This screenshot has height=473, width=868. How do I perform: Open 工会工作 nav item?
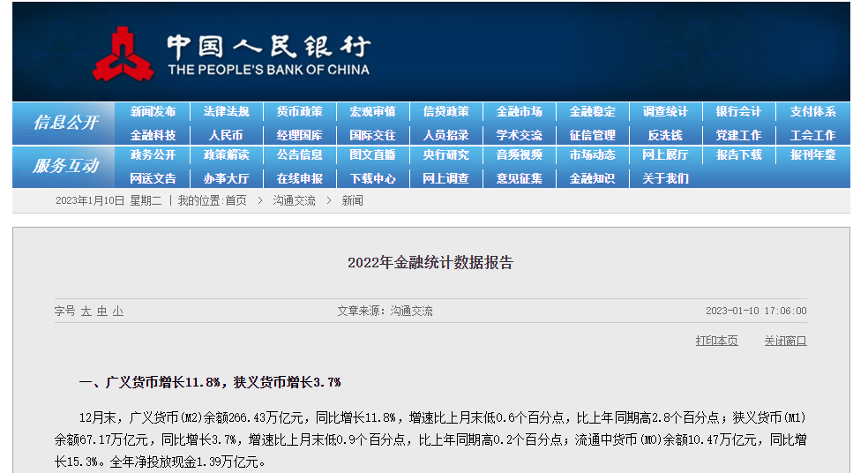[812, 135]
